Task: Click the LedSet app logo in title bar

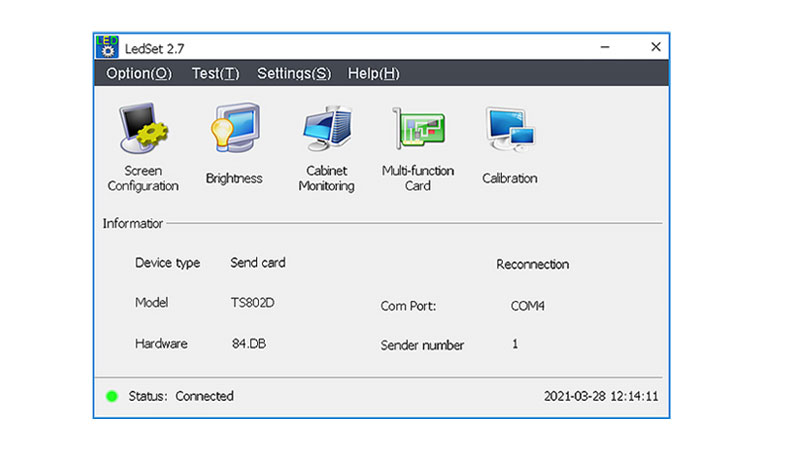Action: tap(107, 47)
